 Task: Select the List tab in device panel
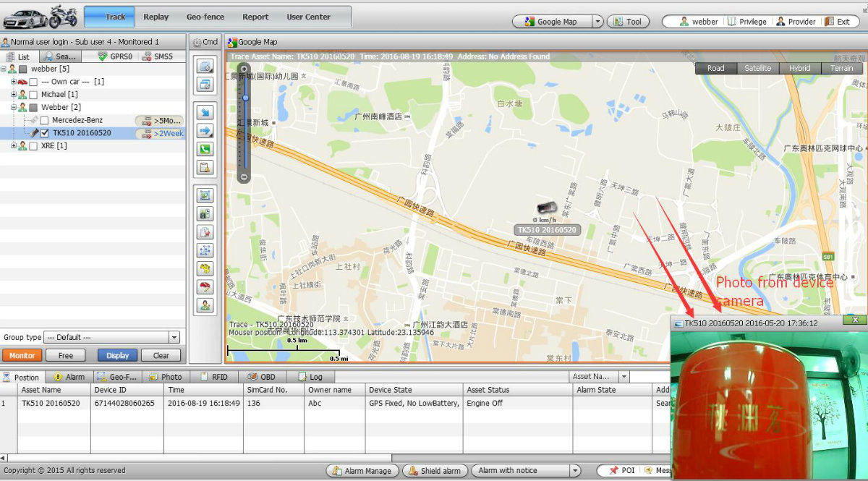[18, 56]
